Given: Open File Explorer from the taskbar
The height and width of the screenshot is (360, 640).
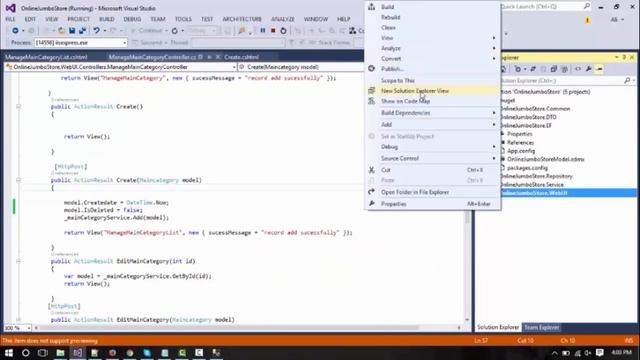Looking at the screenshot, I should point(60,353).
